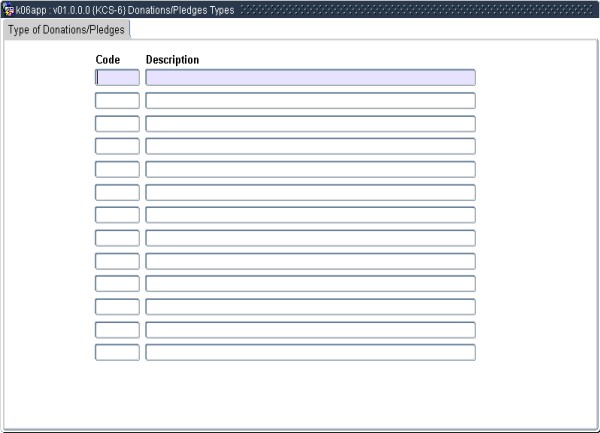Click the first row Description field
The height and width of the screenshot is (433, 600).
[310, 77]
